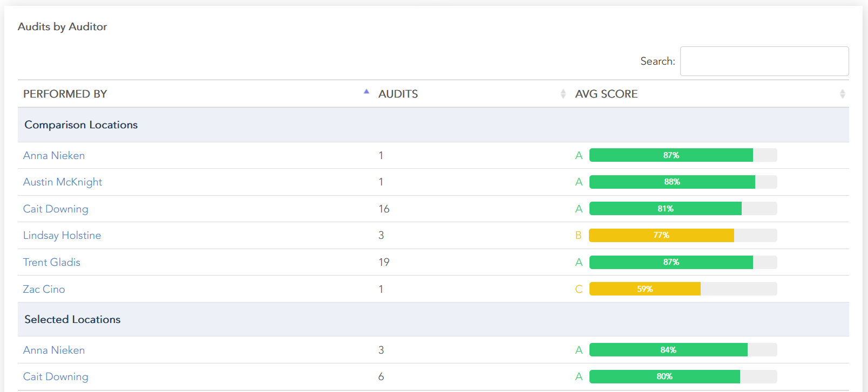Image resolution: width=868 pixels, height=392 pixels.
Task: Open Cait Downing under Selected Locations
Action: (56, 376)
